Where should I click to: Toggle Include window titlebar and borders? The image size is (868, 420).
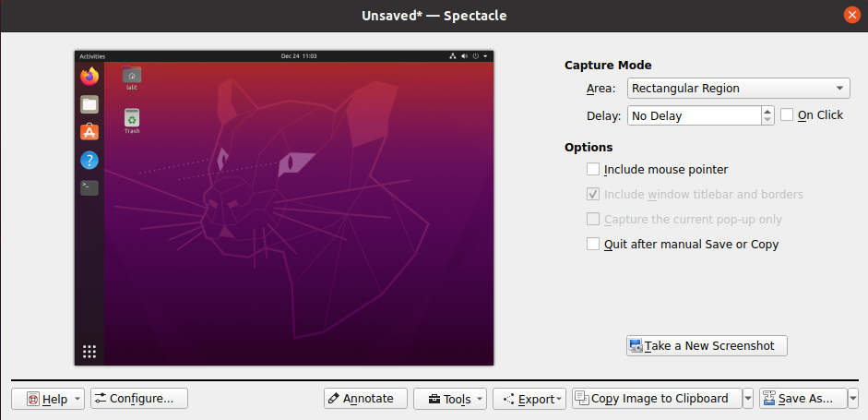pos(593,195)
